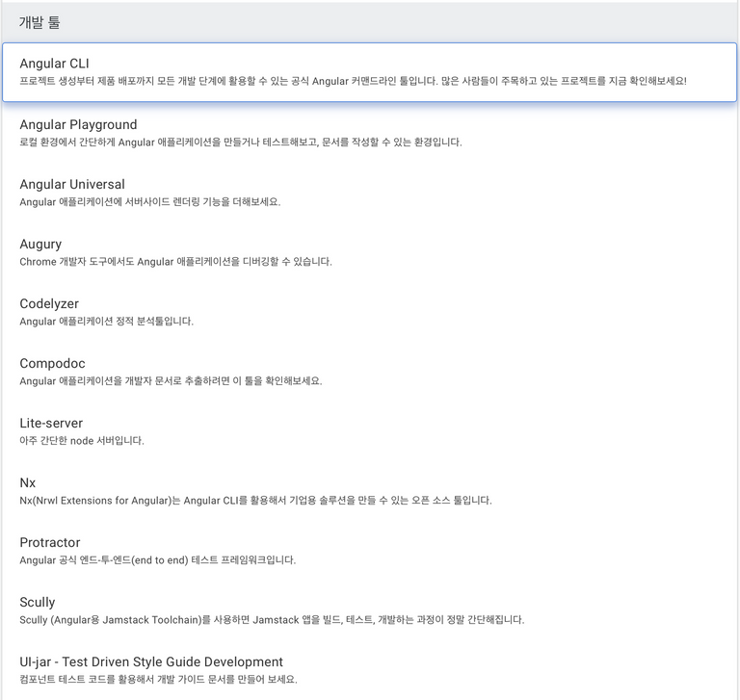Click the Angular Playground description text
Image resolution: width=740 pixels, height=700 pixels.
point(241,142)
